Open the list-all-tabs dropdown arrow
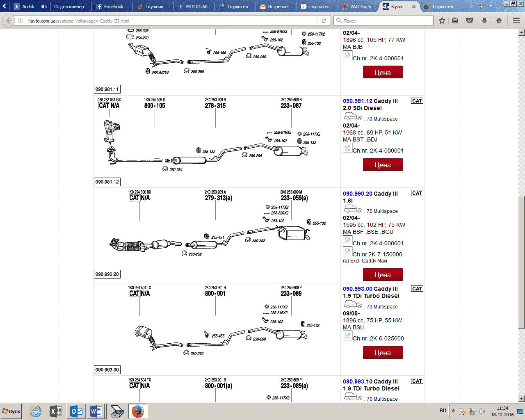Viewport: 525px width, 420px height. [490, 6]
